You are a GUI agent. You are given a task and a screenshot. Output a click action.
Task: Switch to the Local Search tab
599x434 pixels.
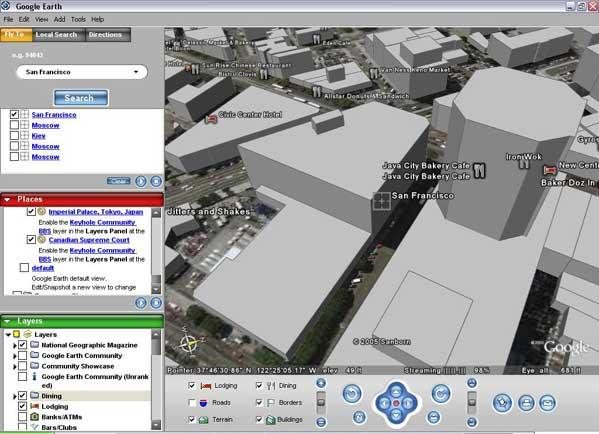point(58,35)
